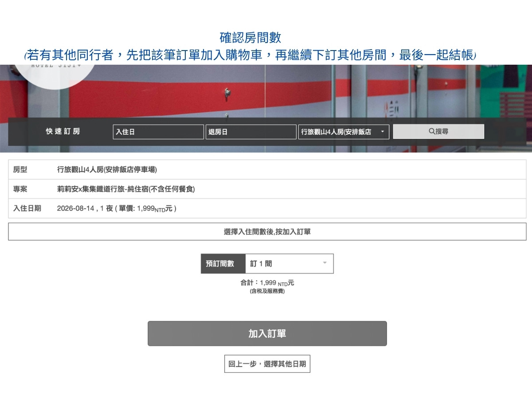Viewport: 532px width, 399px height.
Task: Select 回上一步，選擇其他日期 to go back
Action: (x=267, y=364)
